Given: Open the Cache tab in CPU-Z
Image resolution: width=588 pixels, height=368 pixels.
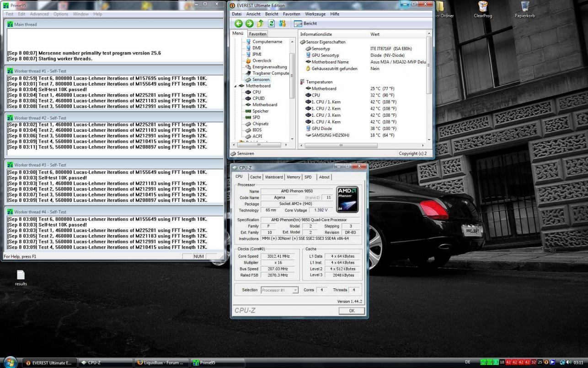Looking at the screenshot, I should [256, 177].
